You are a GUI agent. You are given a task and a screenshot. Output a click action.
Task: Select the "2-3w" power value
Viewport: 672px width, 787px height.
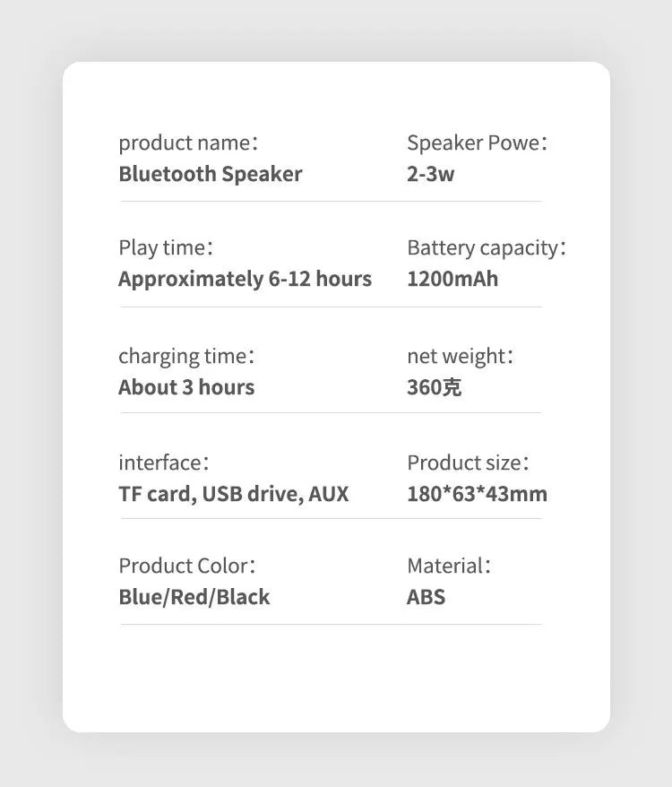431,174
